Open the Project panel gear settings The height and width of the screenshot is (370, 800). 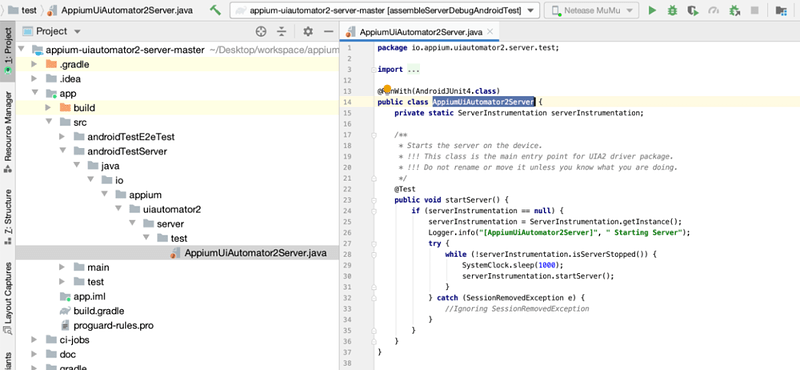pos(308,32)
